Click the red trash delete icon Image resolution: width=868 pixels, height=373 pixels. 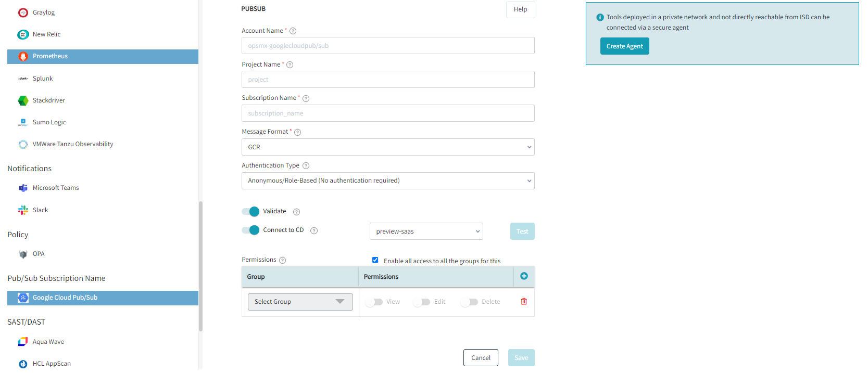coord(524,302)
